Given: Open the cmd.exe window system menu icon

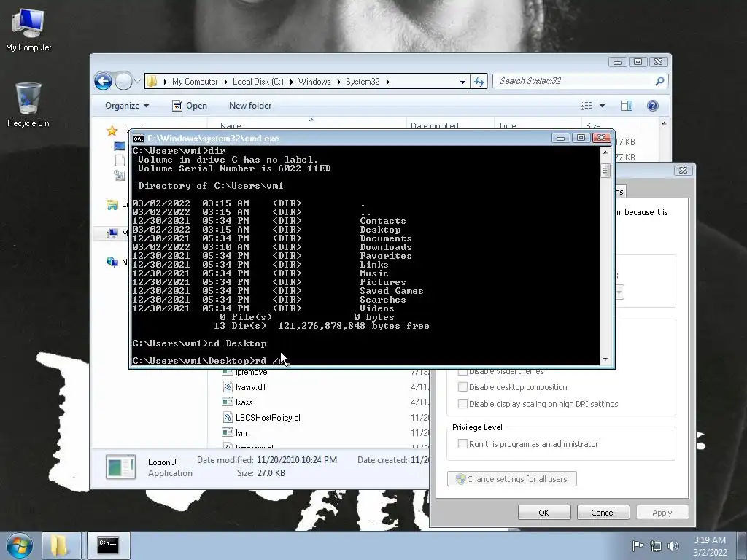Looking at the screenshot, I should coord(138,139).
